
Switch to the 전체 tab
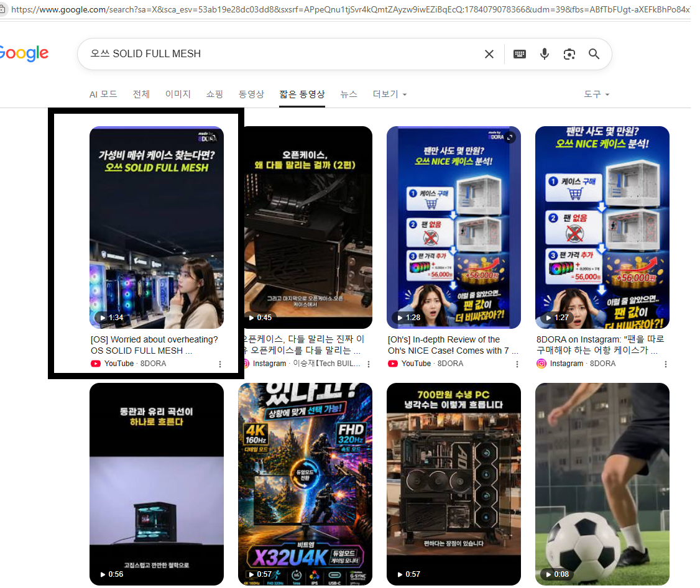(141, 94)
